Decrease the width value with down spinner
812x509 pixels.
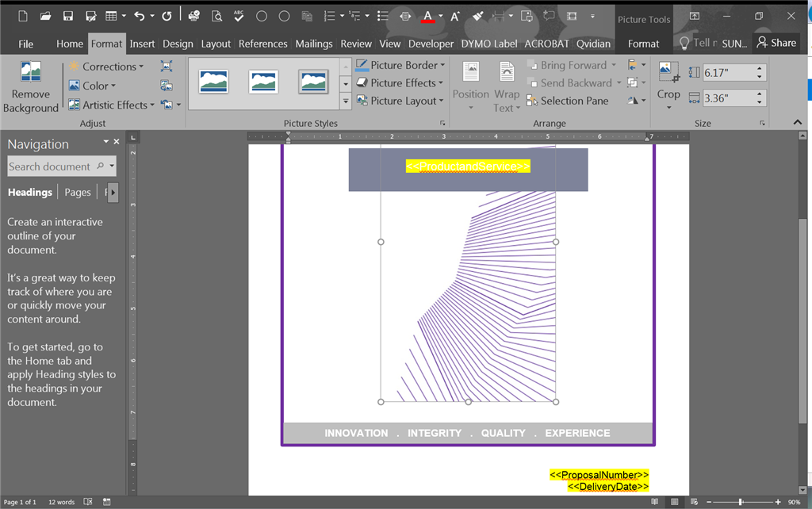[759, 102]
